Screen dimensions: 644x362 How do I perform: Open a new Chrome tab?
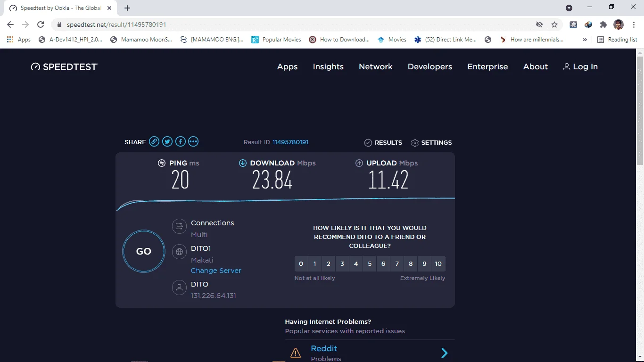pyautogui.click(x=127, y=8)
